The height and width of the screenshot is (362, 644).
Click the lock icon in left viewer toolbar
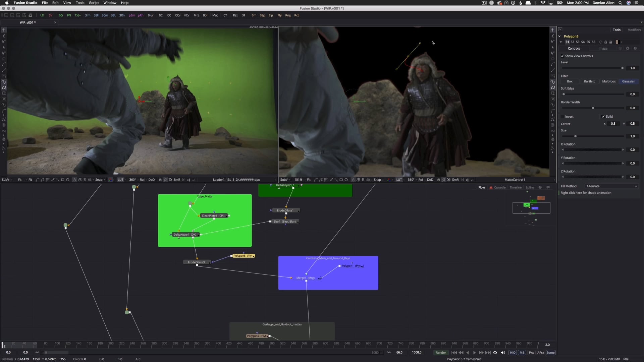click(x=160, y=180)
